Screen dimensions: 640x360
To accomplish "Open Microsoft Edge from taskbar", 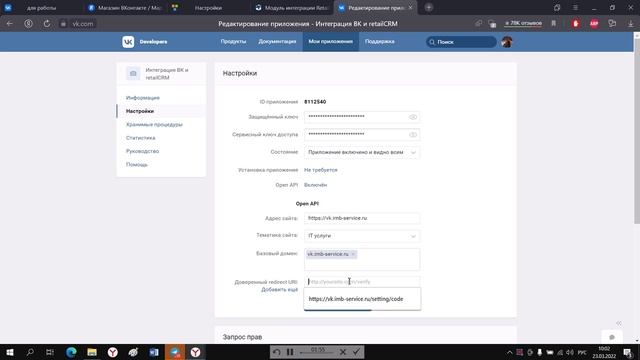I will pos(71,352).
